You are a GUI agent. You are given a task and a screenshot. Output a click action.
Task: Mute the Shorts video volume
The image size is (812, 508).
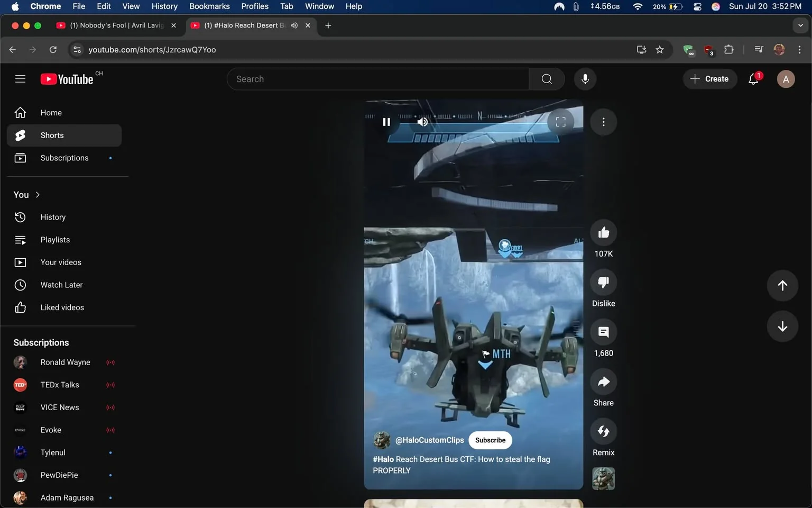[x=422, y=122]
